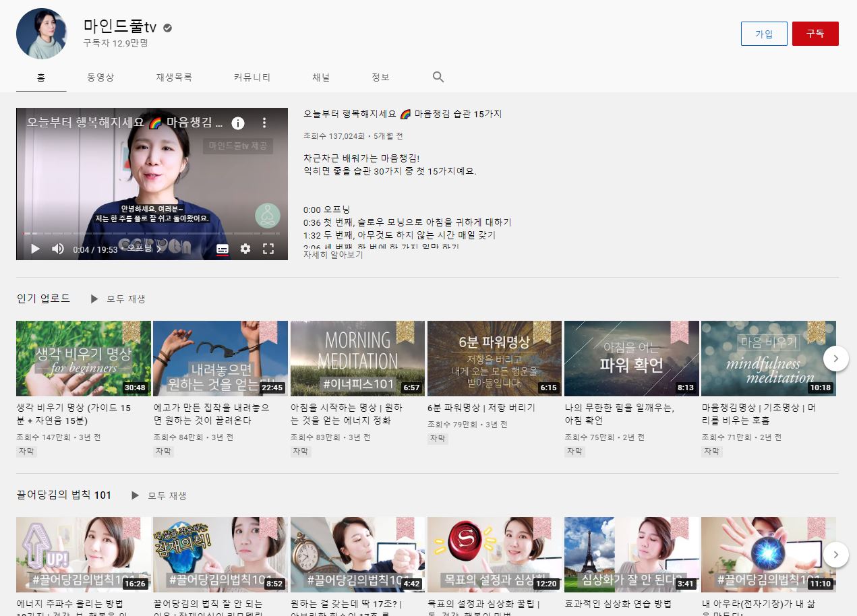The height and width of the screenshot is (616, 857).
Task: Click the 마인드풀tv 제공 label in player
Action: pos(237,146)
